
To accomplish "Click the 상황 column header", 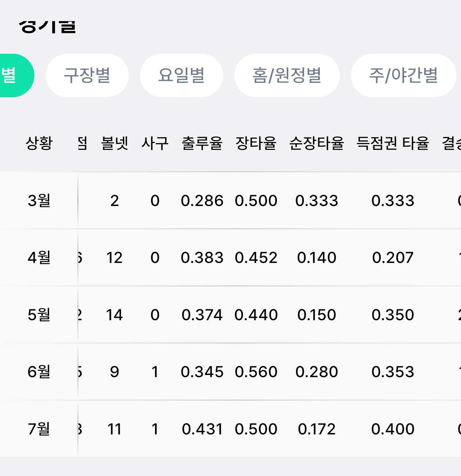I will point(39,143).
